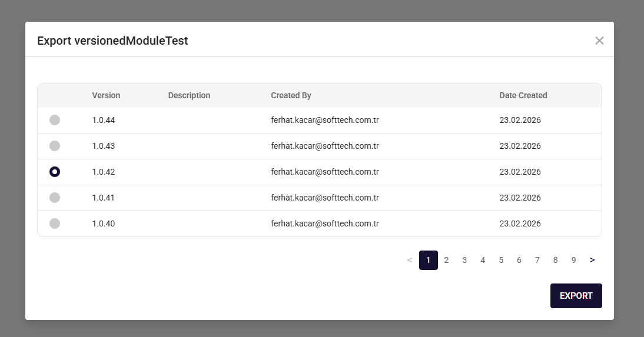Viewport: 644px width, 337px height.
Task: Go to the next page arrow
Action: click(x=592, y=260)
